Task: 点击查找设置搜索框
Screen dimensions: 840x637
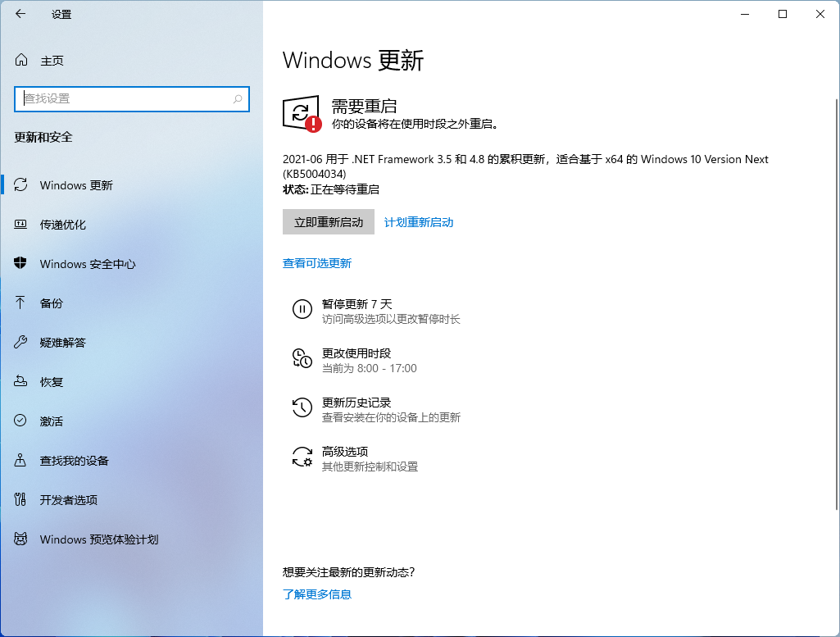Action: 131,98
